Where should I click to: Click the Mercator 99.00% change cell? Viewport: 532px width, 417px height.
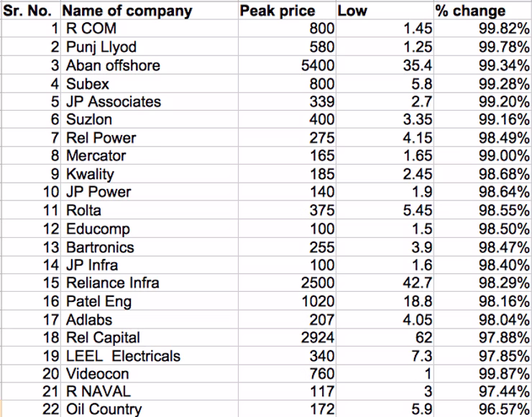click(482, 156)
